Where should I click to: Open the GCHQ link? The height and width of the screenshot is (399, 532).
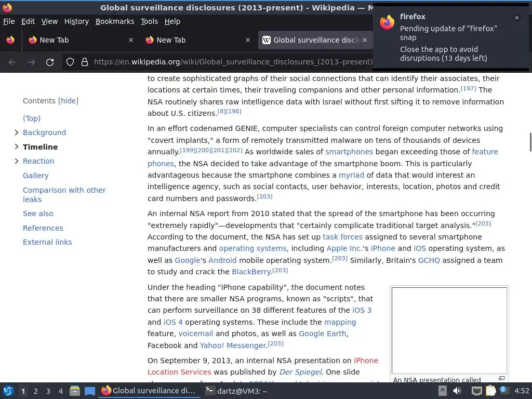click(429, 261)
